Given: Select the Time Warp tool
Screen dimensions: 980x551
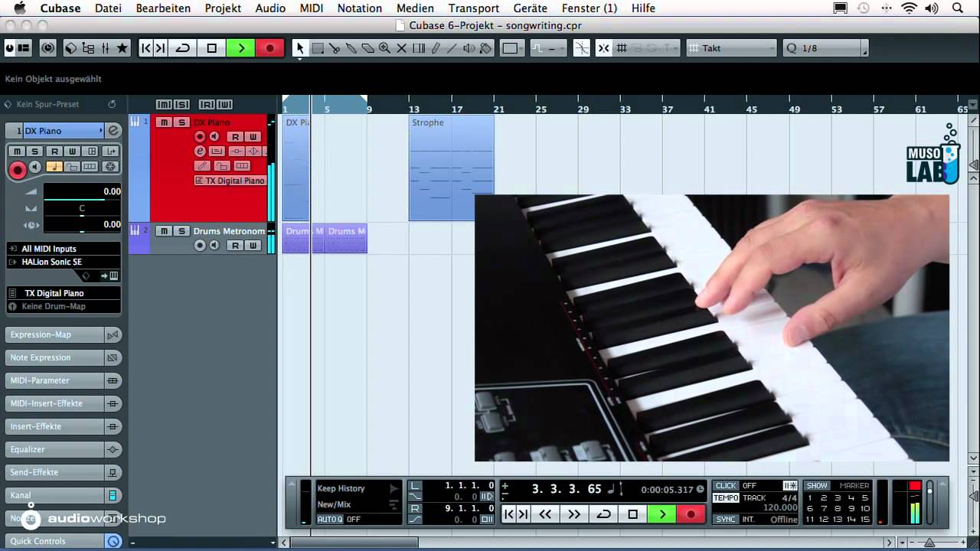Looking at the screenshot, I should 419,48.
